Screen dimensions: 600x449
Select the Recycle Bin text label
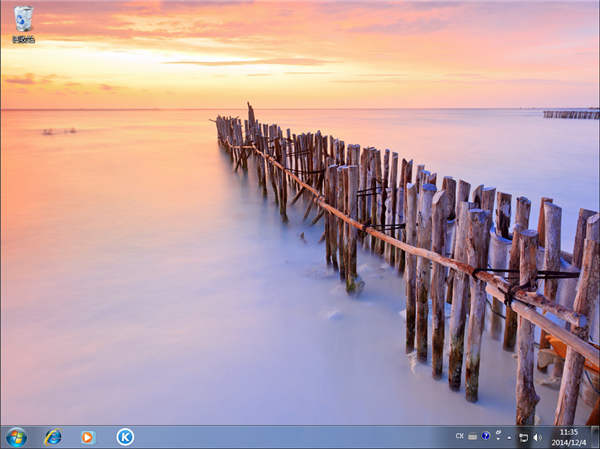(x=23, y=40)
